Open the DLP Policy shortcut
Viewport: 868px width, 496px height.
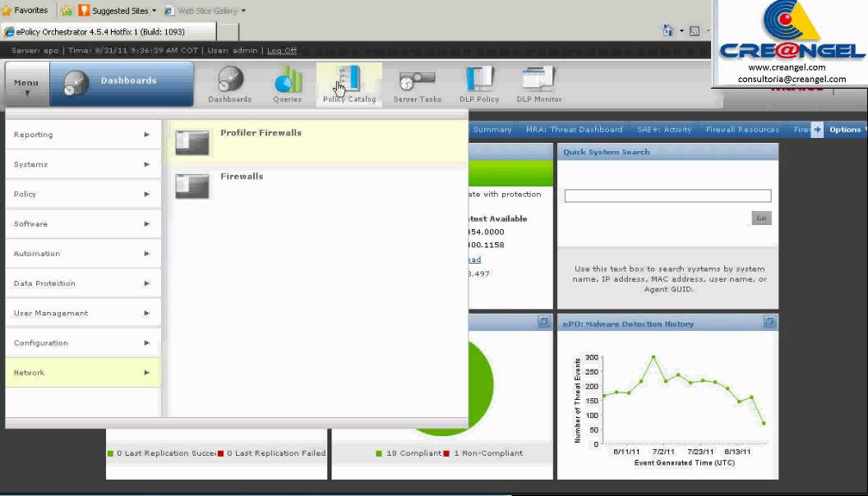[x=479, y=85]
